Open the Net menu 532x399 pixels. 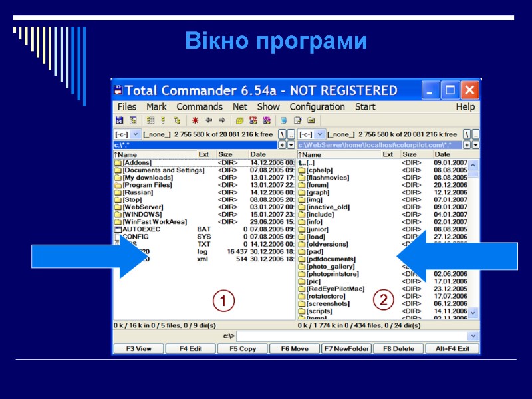coord(240,107)
